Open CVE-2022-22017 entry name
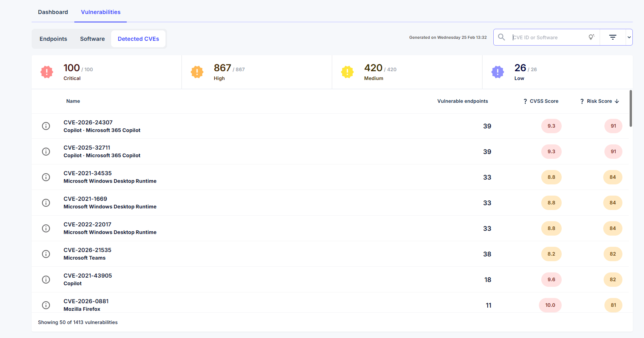Image resolution: width=644 pixels, height=338 pixels. tap(87, 224)
